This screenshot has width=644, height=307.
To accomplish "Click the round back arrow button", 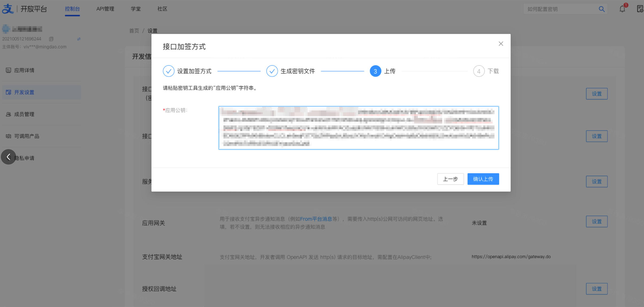I will point(9,157).
